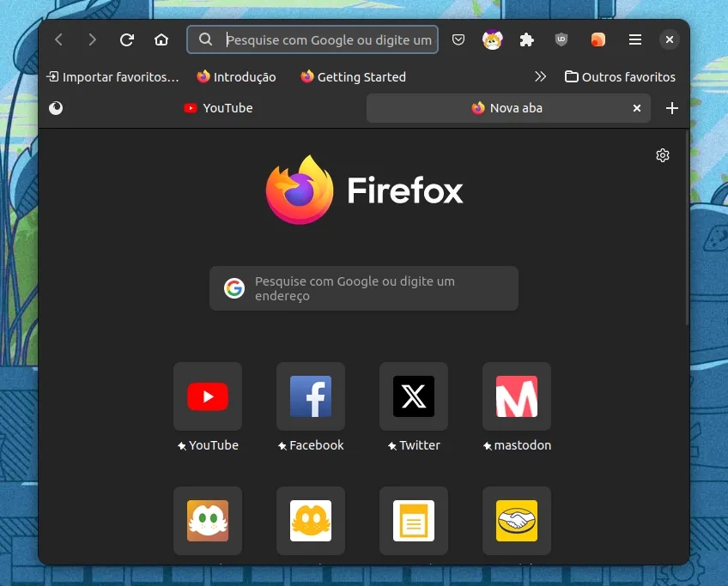Open the white owl face shortcut tile
The width and height of the screenshot is (728, 586).
(208, 521)
